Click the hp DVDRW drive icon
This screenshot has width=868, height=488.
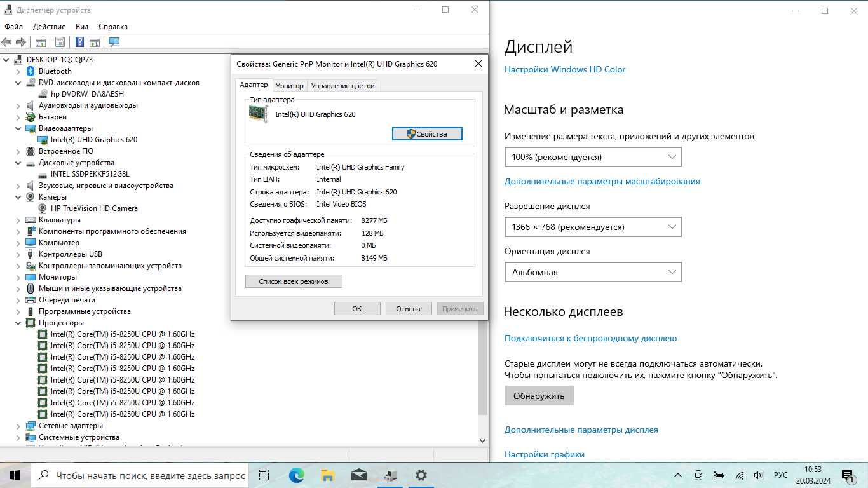(x=43, y=94)
